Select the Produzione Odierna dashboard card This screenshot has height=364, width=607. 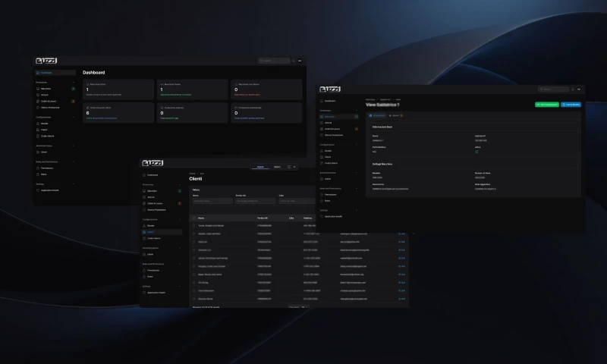(193, 113)
